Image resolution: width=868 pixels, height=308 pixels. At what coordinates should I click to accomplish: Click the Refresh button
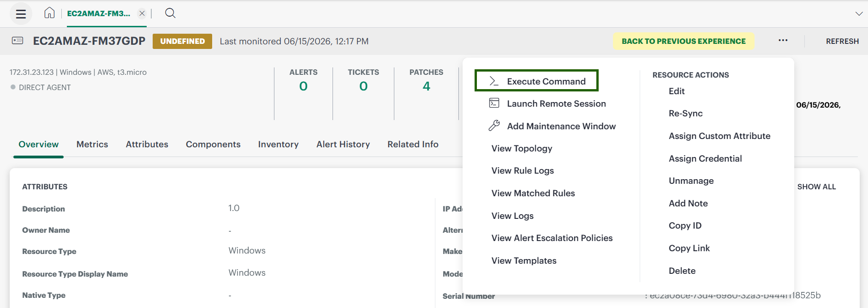(x=842, y=41)
